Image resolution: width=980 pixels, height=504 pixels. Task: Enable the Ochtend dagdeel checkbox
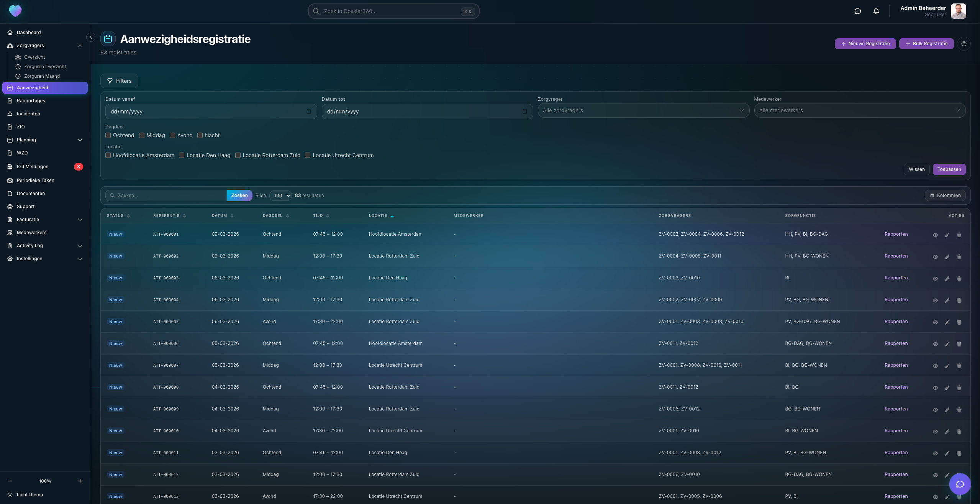pyautogui.click(x=108, y=135)
